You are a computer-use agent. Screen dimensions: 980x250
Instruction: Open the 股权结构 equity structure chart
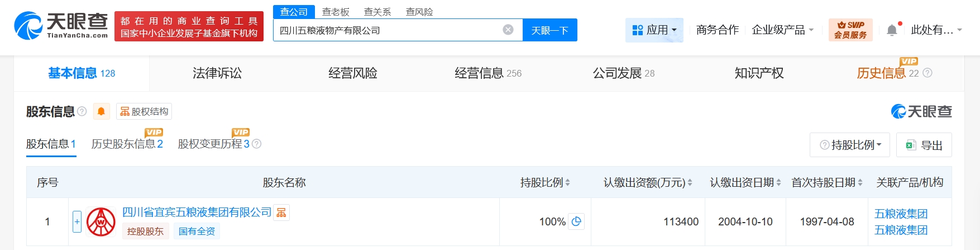[x=144, y=112]
